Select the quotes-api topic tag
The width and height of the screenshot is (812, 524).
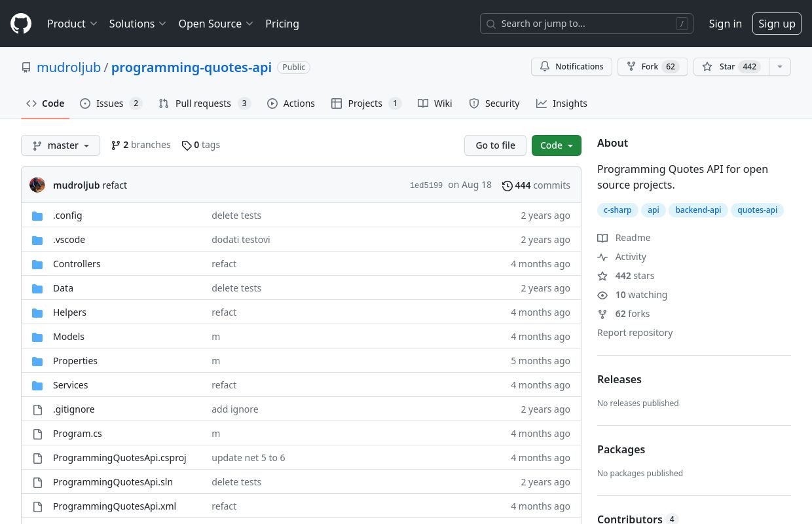(757, 210)
